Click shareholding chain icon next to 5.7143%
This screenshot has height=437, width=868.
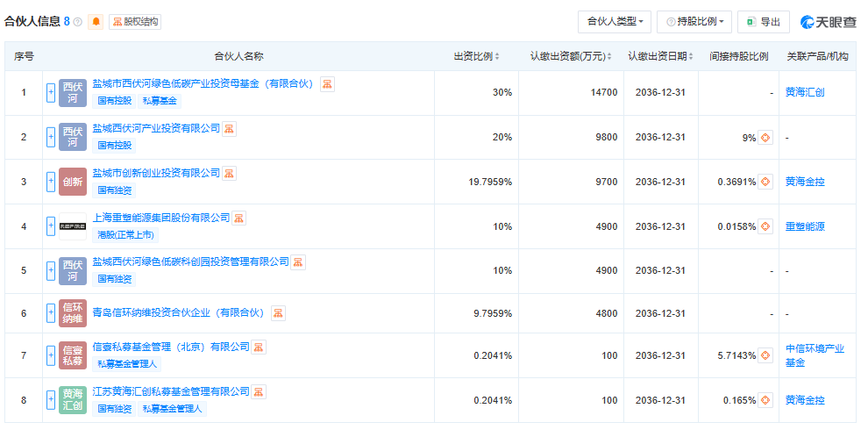[x=765, y=355]
